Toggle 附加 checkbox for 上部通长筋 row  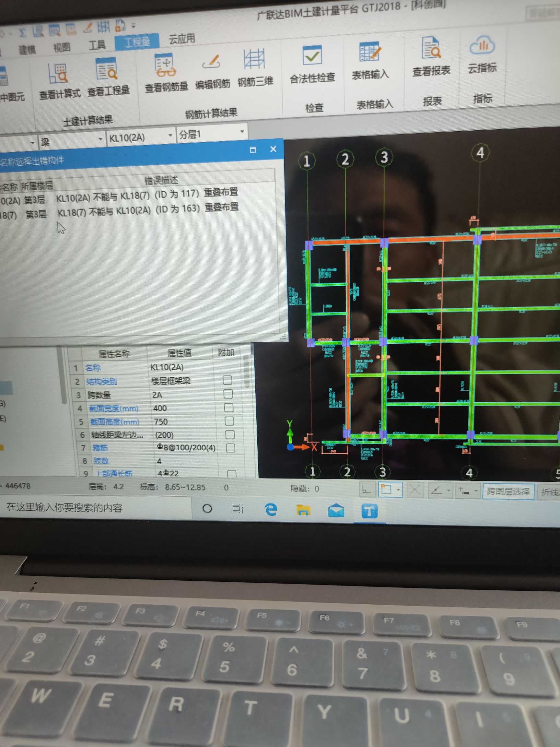point(232,473)
